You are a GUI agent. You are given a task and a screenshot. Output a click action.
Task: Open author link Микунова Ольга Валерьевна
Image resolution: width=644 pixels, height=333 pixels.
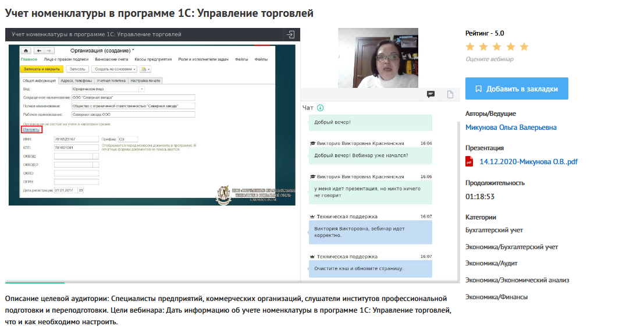pos(511,127)
